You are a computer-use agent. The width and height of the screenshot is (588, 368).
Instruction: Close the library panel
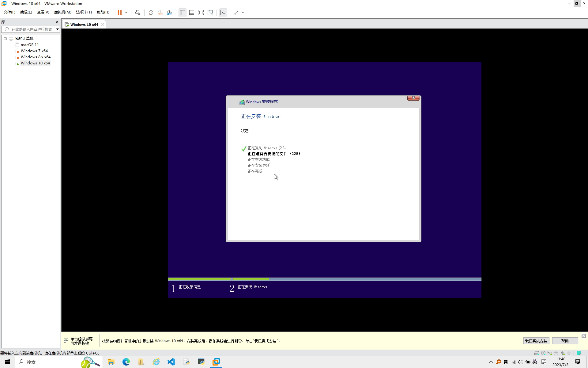coord(57,22)
